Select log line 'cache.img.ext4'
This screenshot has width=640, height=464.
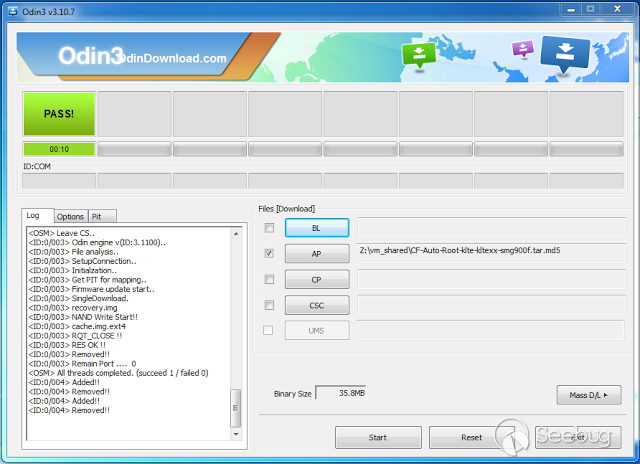click(77, 326)
